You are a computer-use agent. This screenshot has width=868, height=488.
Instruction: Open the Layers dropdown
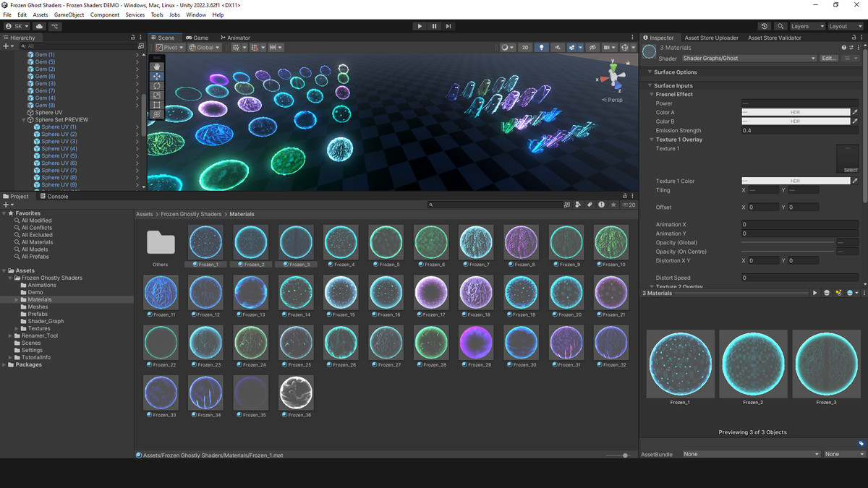tap(807, 26)
